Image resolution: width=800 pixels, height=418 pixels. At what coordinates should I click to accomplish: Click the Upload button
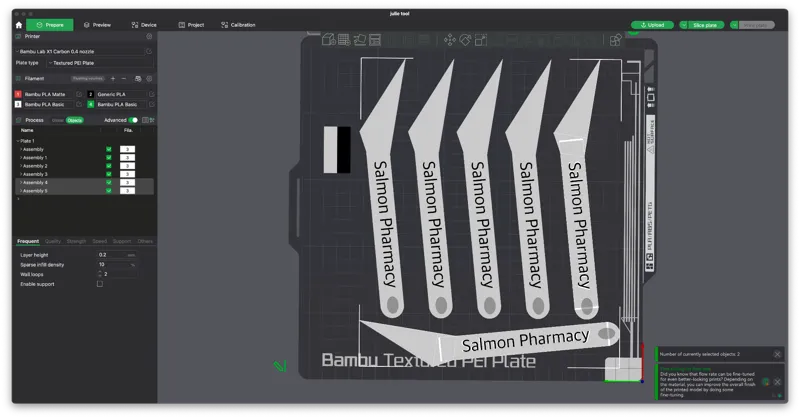tap(652, 25)
